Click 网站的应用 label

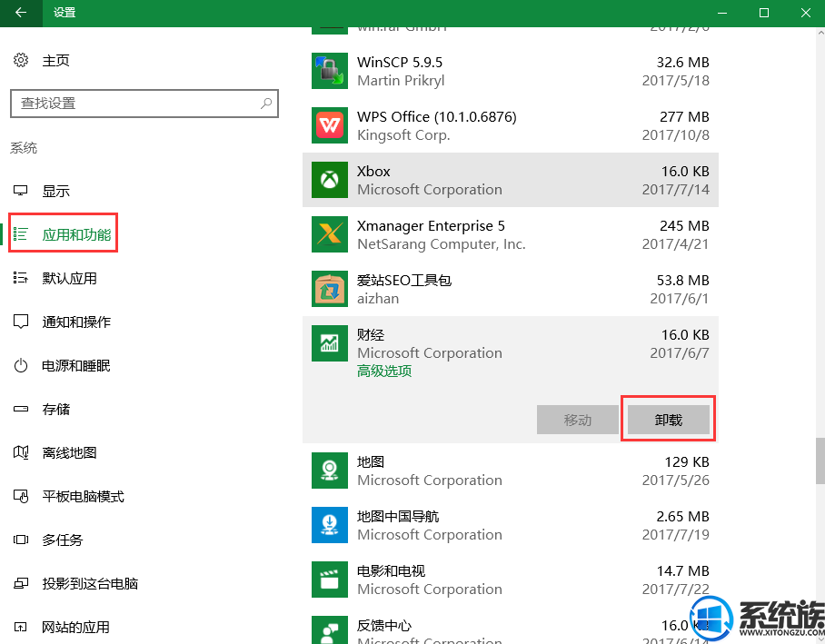click(x=76, y=628)
